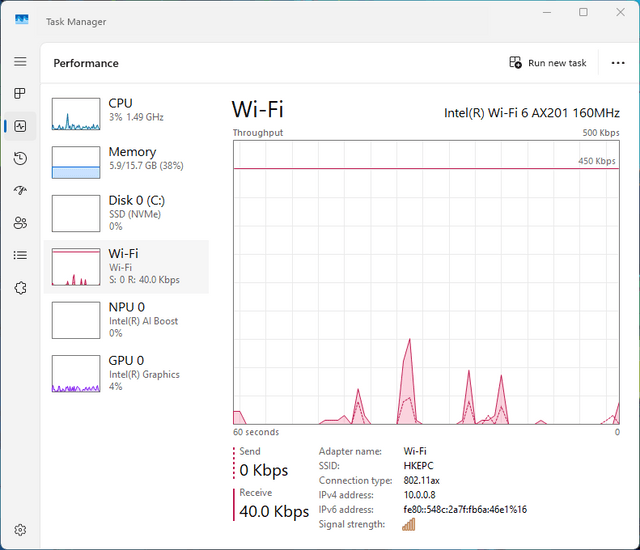Click the Adapter name value Wi-Fi
Viewport: 640px width, 550px height.
(x=415, y=451)
